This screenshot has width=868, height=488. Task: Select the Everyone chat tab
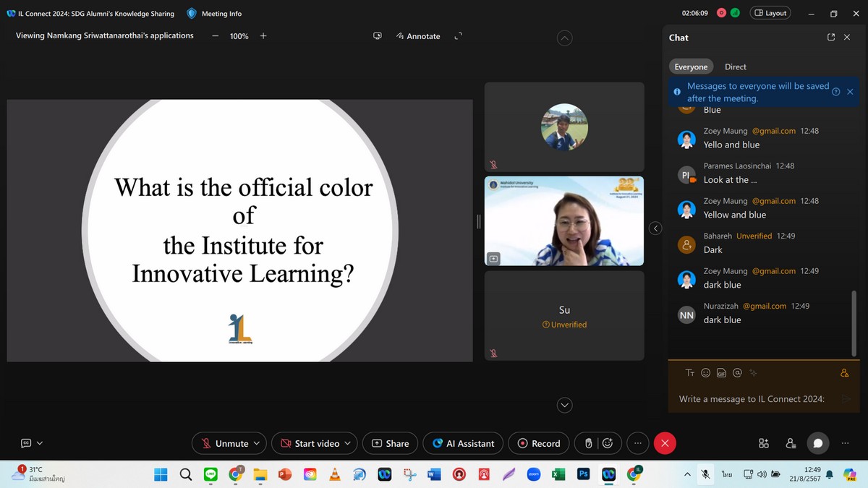pos(691,67)
